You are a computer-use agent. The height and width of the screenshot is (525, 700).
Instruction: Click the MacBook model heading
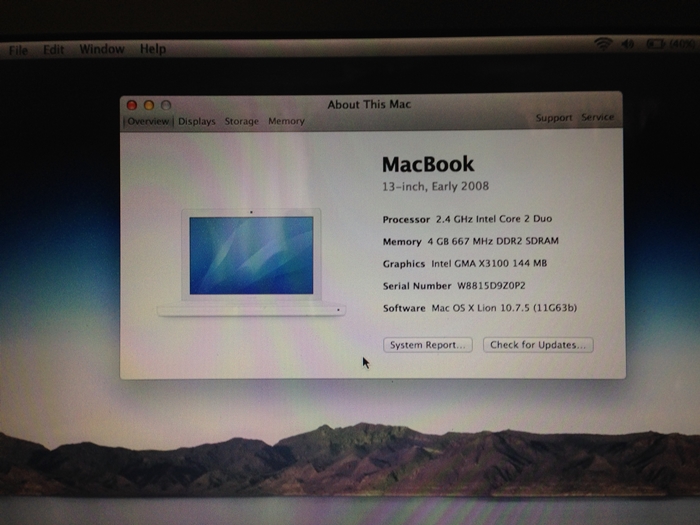[x=428, y=164]
